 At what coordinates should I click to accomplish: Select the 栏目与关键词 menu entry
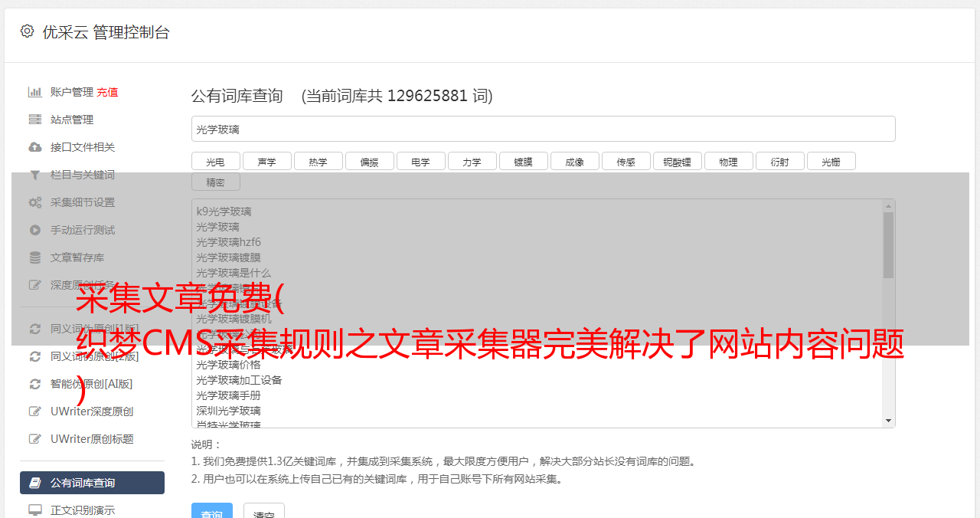pos(83,175)
